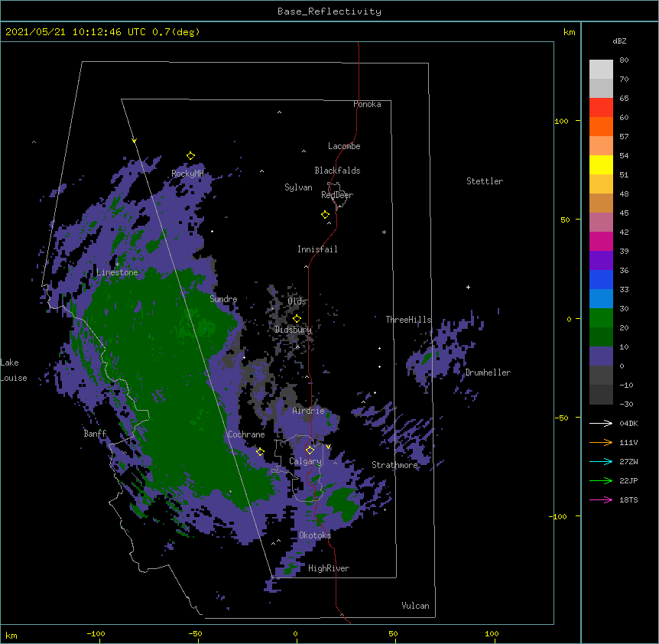
Task: Select the red 65 dBZ color swatch
Action: pyautogui.click(x=601, y=108)
